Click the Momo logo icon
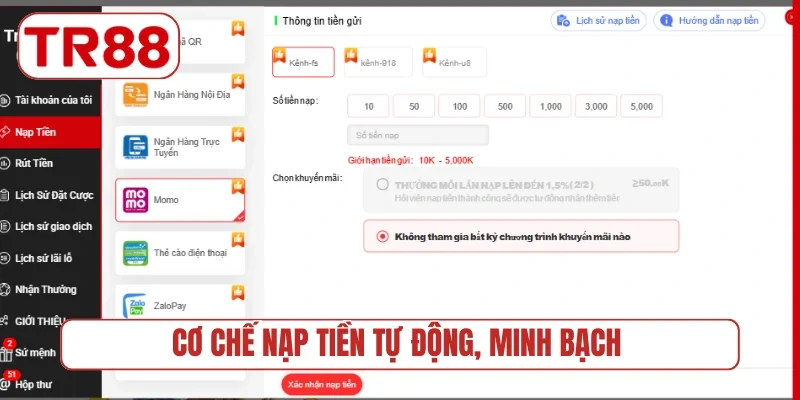This screenshot has width=800, height=400. coord(136,200)
